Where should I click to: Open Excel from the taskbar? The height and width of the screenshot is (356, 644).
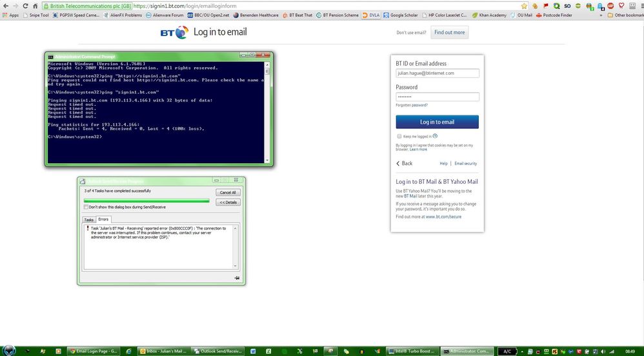tap(268, 351)
